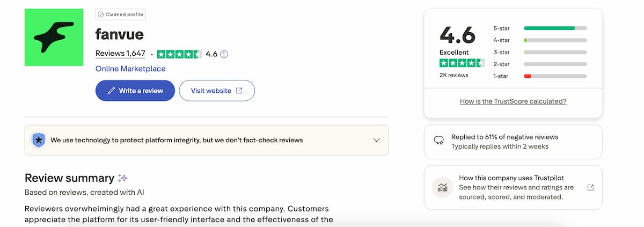
Task: Click the bar chart Trustpilot usage icon
Action: (443, 187)
